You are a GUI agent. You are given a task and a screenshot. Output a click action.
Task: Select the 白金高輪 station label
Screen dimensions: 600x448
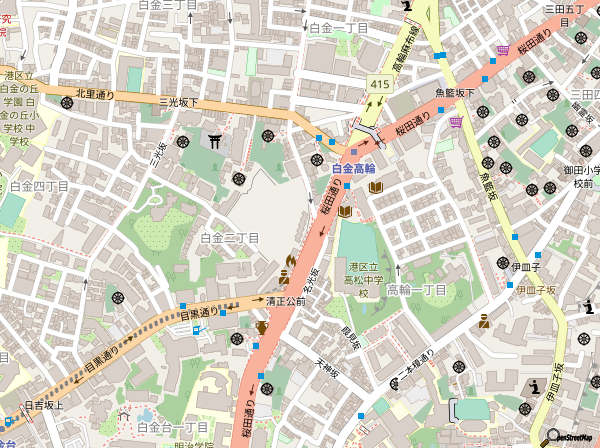[x=353, y=168]
